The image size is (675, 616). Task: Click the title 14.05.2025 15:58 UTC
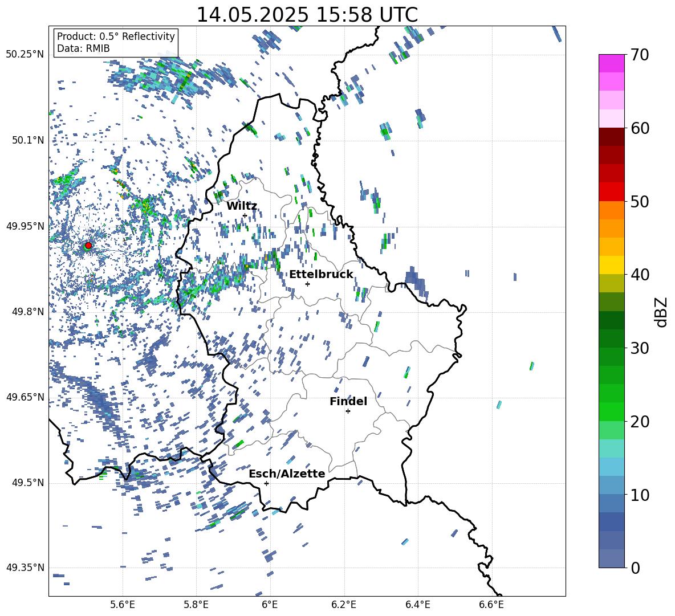point(307,15)
